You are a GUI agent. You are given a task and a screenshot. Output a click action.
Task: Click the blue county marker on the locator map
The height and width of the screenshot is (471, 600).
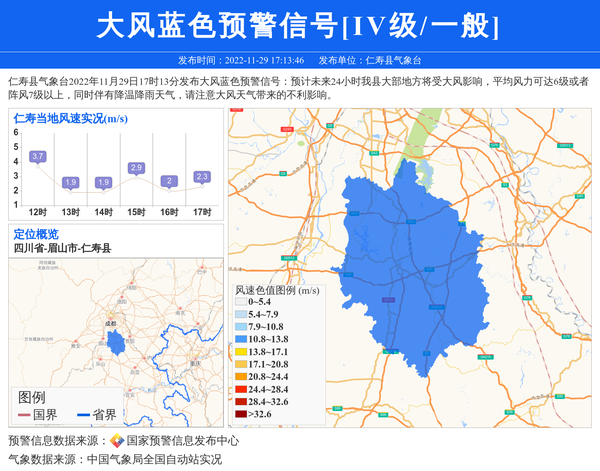coord(116,344)
